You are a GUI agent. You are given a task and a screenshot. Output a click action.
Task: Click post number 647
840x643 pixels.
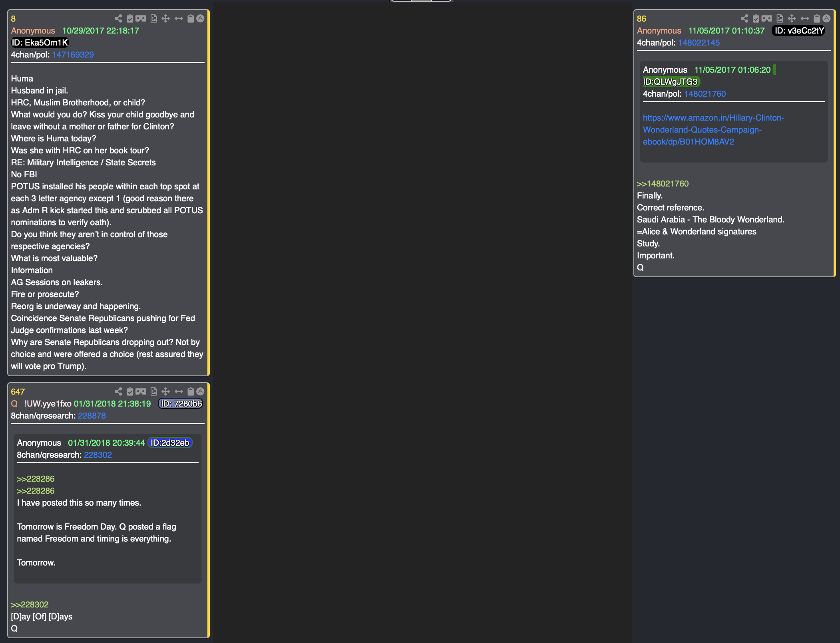(18, 392)
